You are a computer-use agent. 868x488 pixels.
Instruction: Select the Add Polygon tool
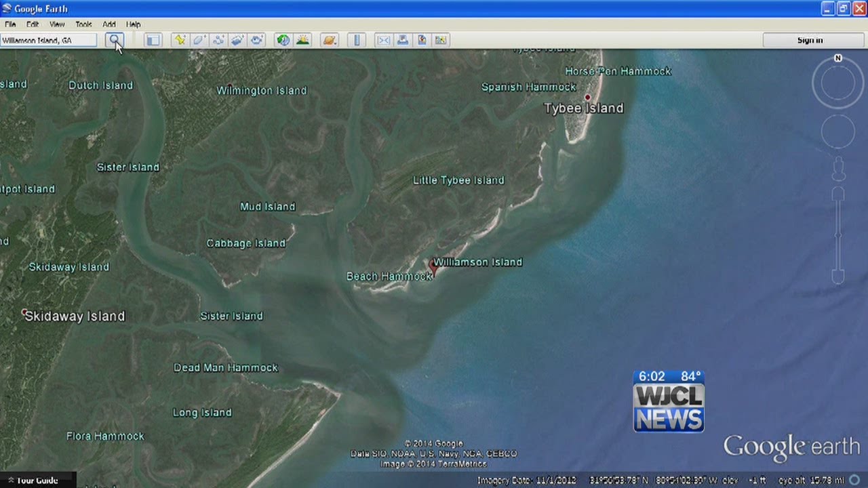(199, 40)
